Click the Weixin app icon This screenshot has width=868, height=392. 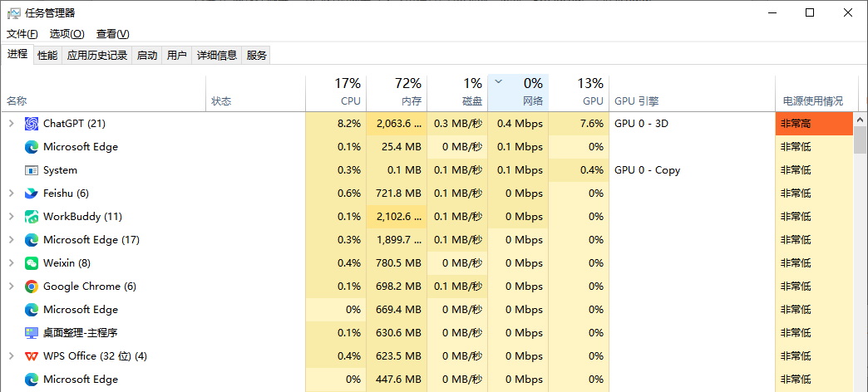(32, 263)
